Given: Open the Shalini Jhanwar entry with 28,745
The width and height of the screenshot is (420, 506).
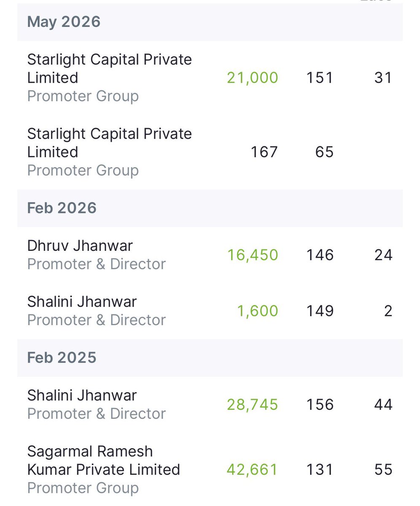Looking at the screenshot, I should 210,404.
